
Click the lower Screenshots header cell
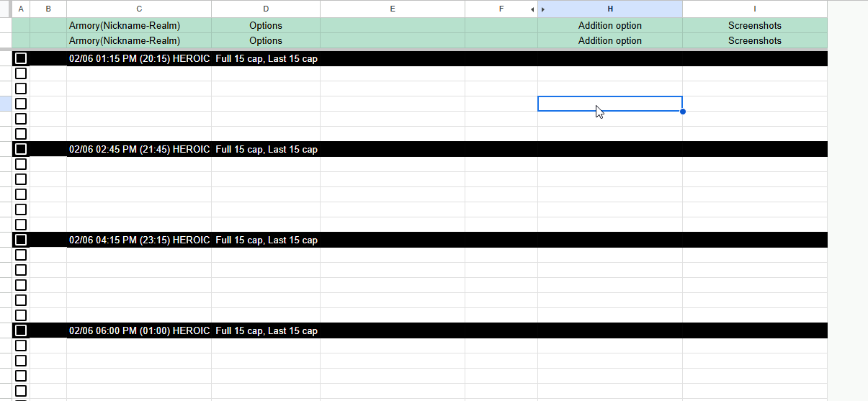tap(755, 40)
